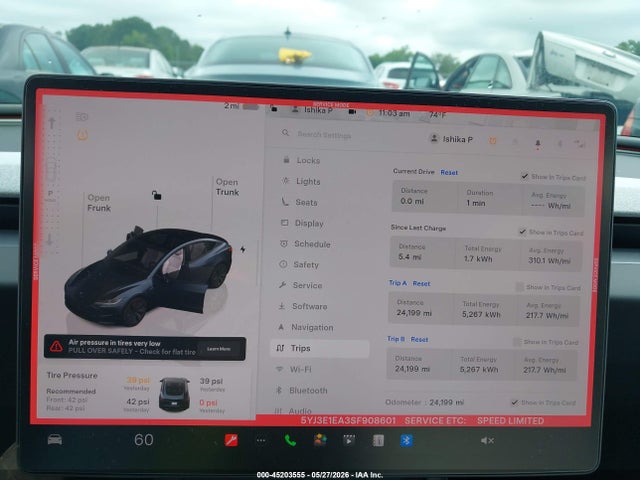640x480 pixels.
Task: Open the Bluetooth settings menu
Action: coord(301,391)
